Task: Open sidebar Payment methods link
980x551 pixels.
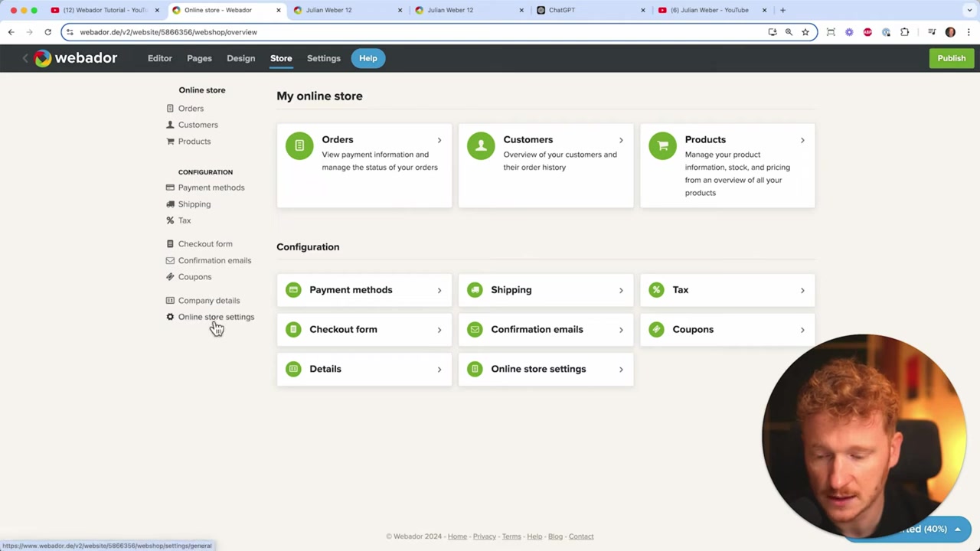Action: 211,187
